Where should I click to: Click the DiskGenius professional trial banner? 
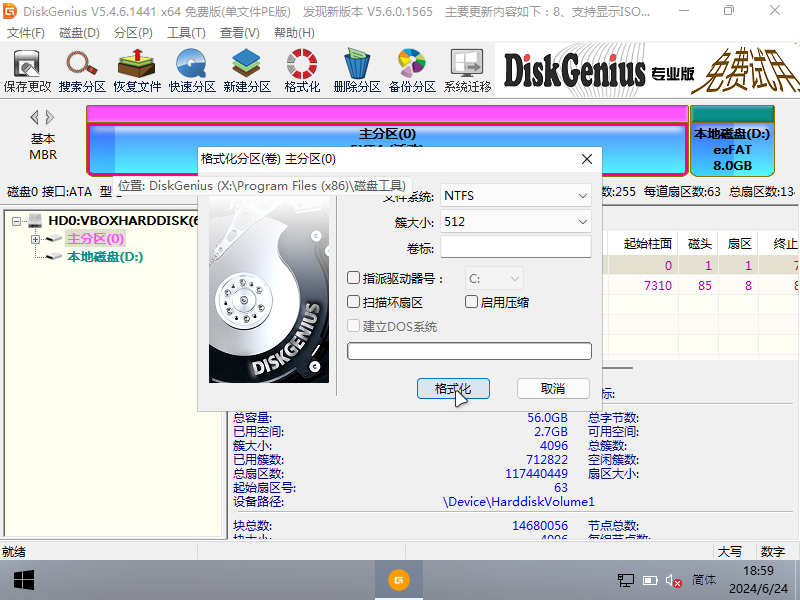tap(647, 71)
